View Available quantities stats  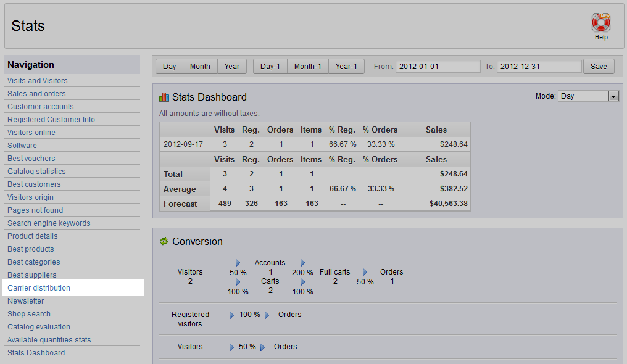(x=49, y=340)
